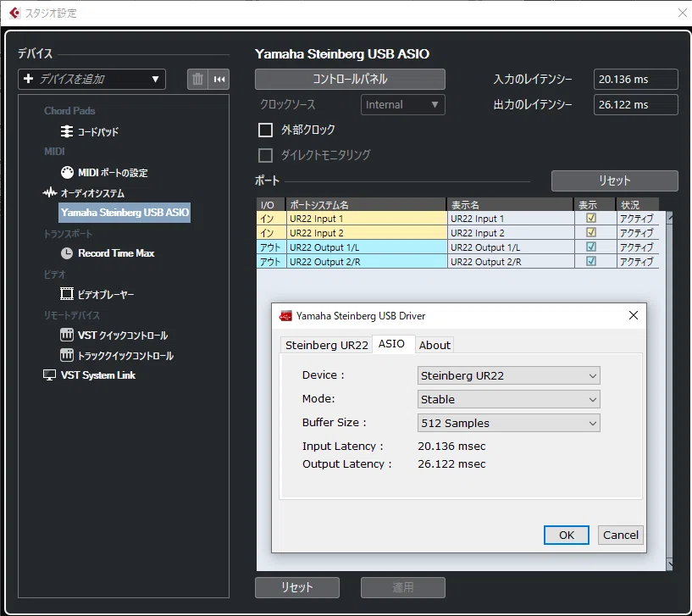Click the bottom リセット button
Screen dimensions: 692x616
point(297,587)
